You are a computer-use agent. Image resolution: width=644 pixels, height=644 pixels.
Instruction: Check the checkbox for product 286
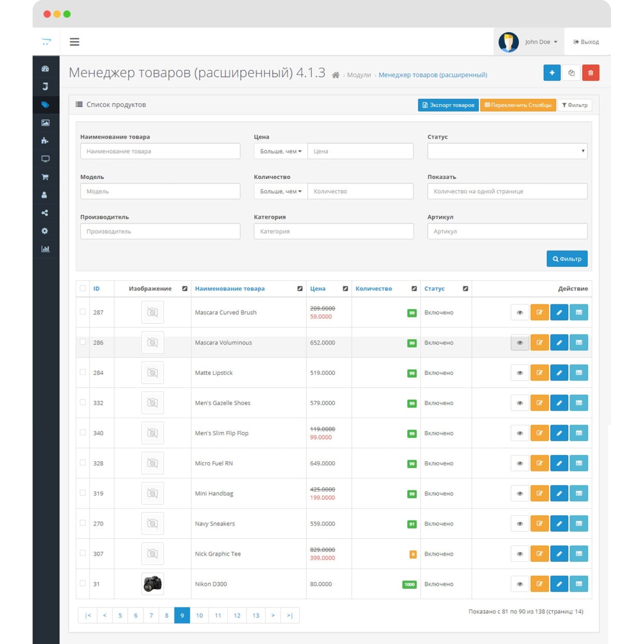[83, 342]
